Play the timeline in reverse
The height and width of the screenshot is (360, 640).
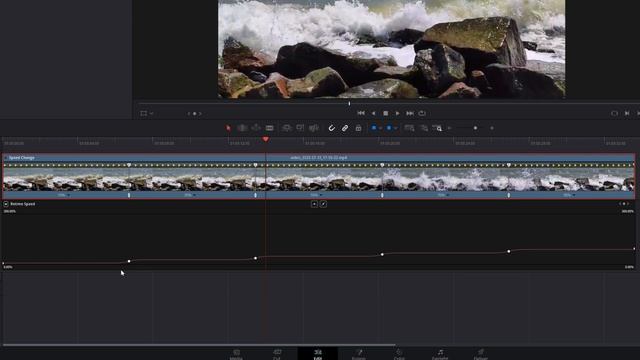point(373,113)
